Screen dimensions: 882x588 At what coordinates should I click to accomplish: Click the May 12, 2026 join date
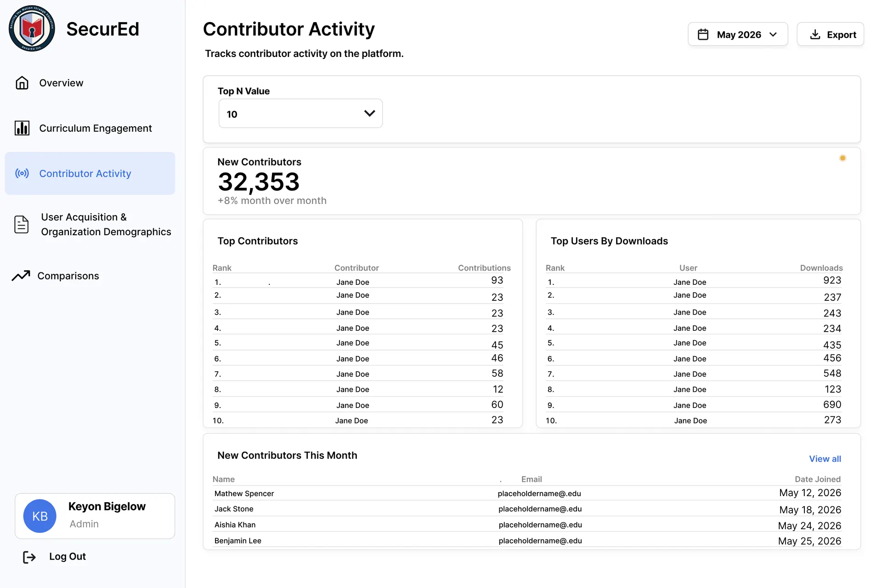pos(810,493)
